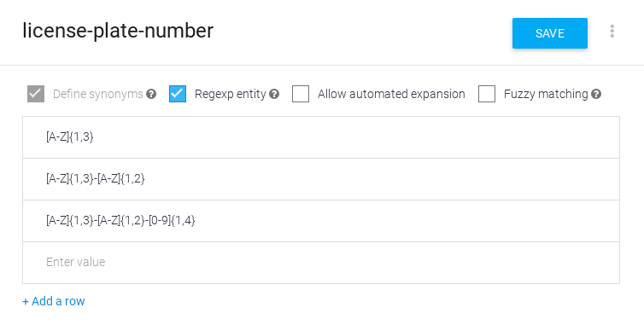Screen dimensions: 644x325
Task: Uncheck the Regexp entity checkbox
Action: pos(178,94)
